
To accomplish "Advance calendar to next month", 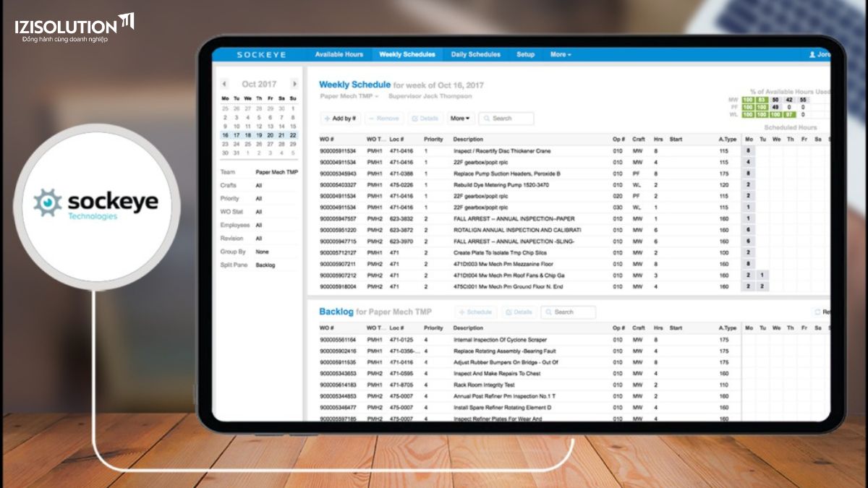I will click(x=294, y=84).
